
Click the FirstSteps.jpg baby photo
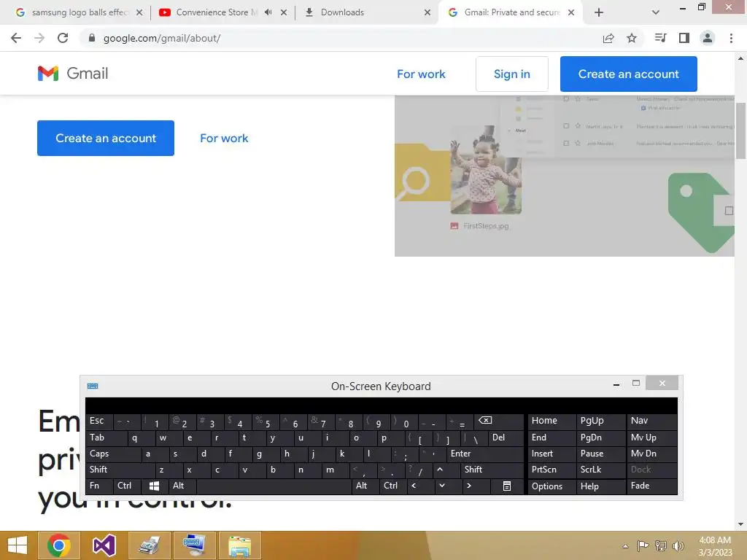click(x=486, y=170)
